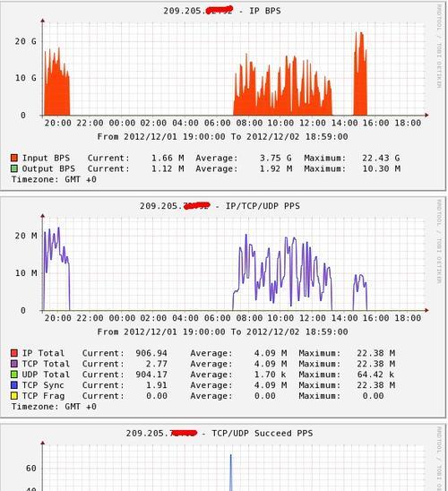This screenshot has height=491, width=448.
Task: Click the Input BPS maximum '22.43 G'
Action: coord(381,158)
